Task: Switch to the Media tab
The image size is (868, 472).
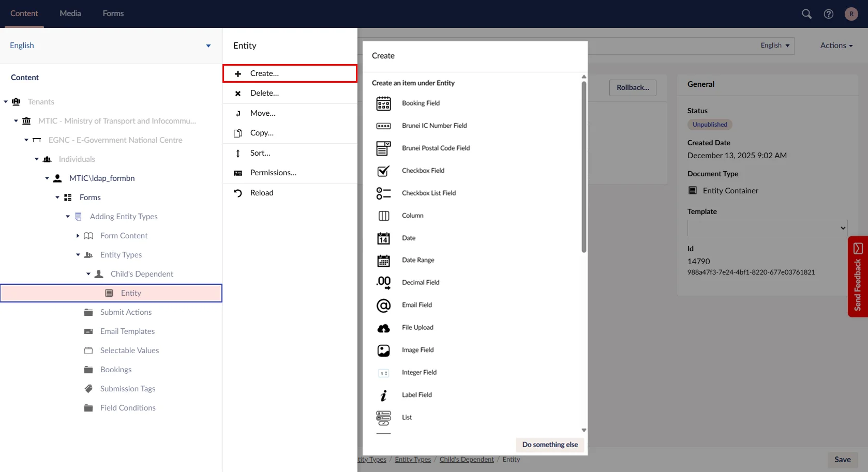Action: pyautogui.click(x=70, y=13)
